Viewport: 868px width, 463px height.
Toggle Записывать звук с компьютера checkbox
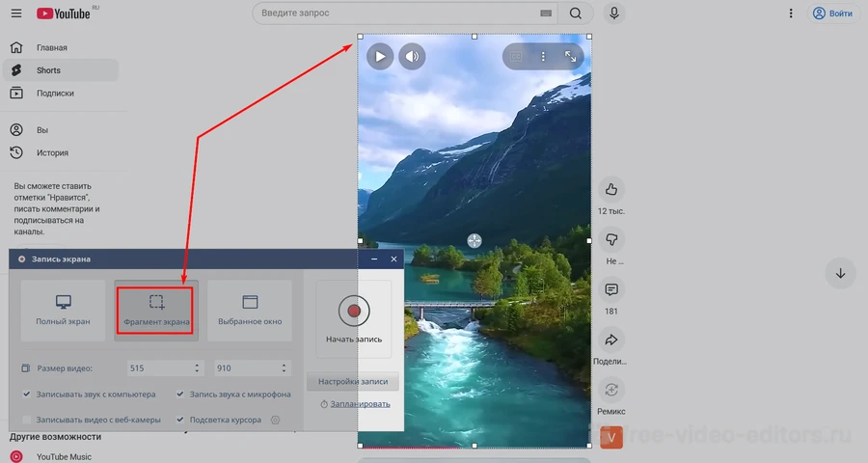27,394
